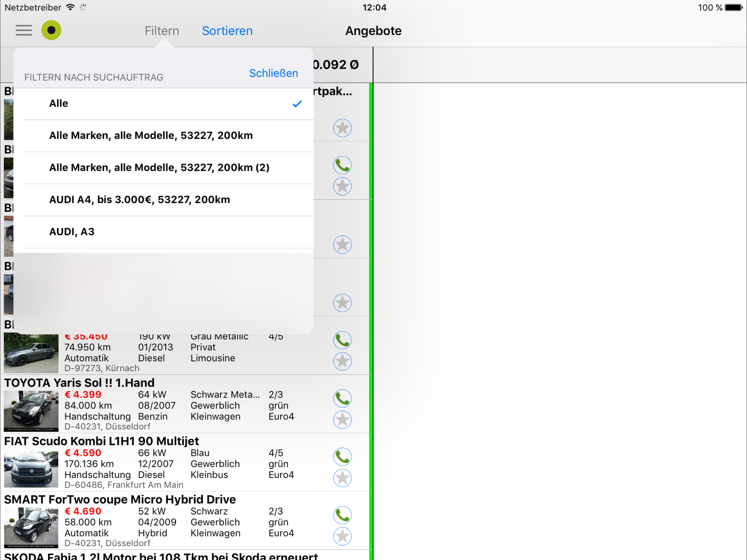This screenshot has height=560, width=747.
Task: Favorite the TOYOTA Yaris Sol listing
Action: coord(342,420)
